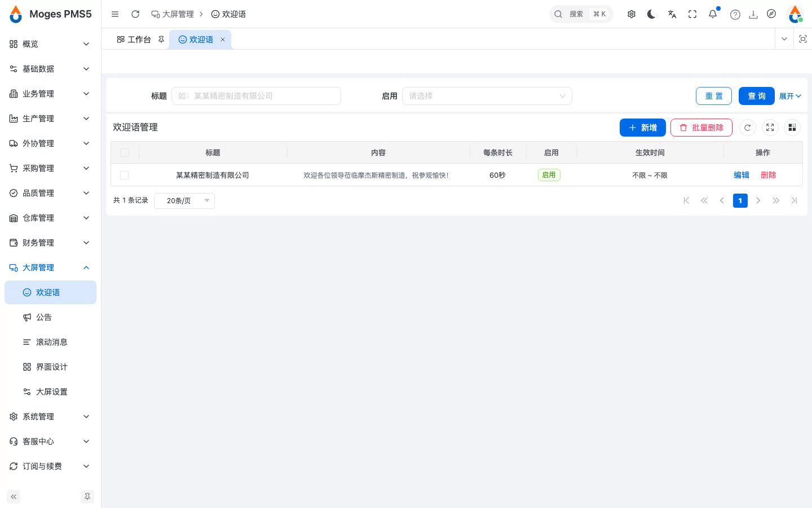Expand the 系统管理 sidebar menu

pos(50,417)
